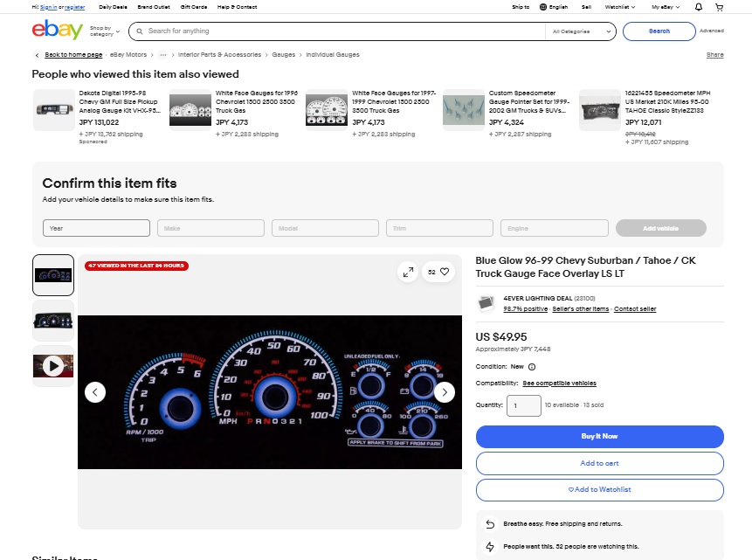Click the register link

(75, 7)
